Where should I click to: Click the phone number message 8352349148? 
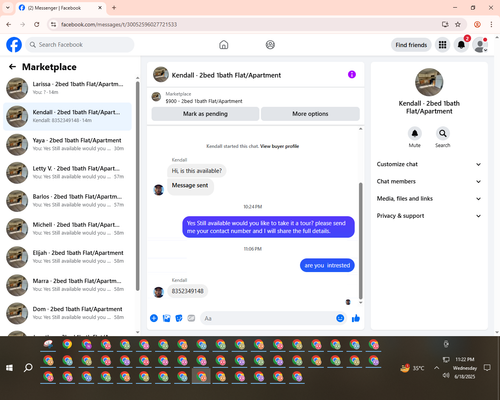(187, 291)
